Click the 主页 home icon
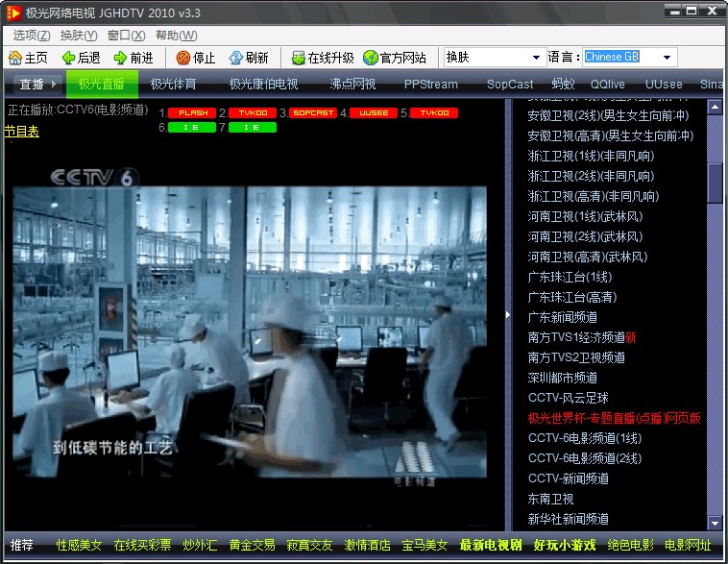This screenshot has height=564, width=728. point(14,58)
